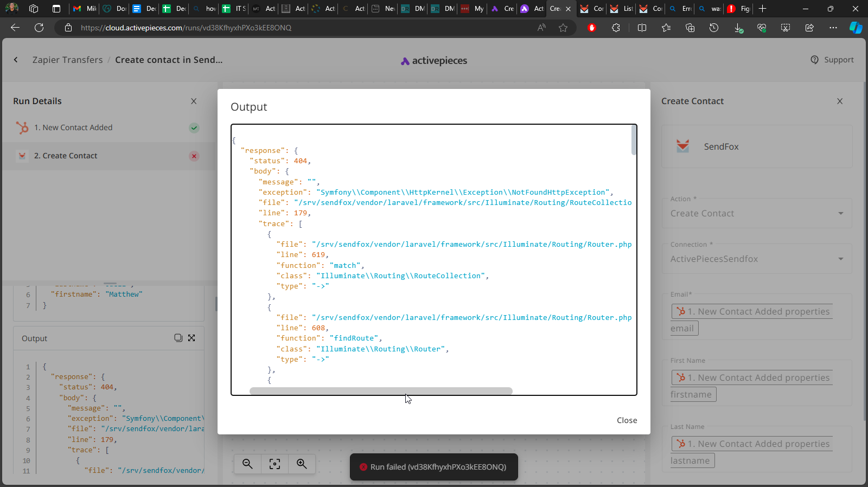Screen dimensions: 868x487
Task: Copy the output with copy icon
Action: click(178, 338)
